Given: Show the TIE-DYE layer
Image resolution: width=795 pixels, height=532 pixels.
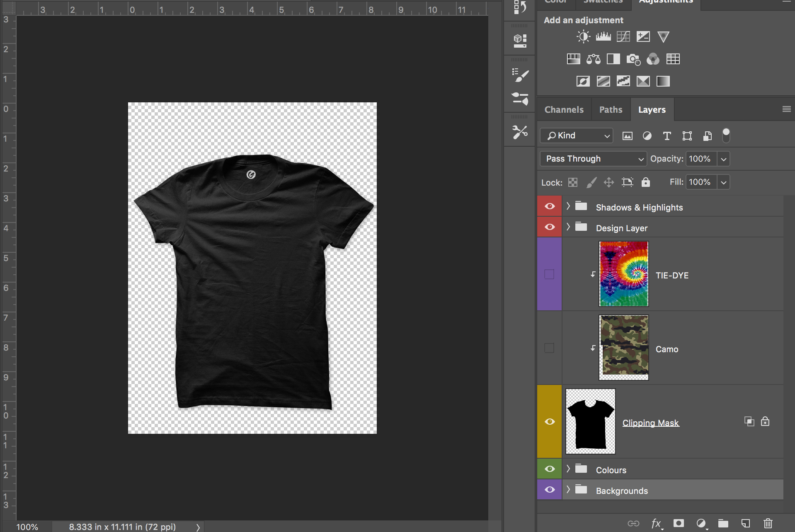Looking at the screenshot, I should tap(549, 274).
